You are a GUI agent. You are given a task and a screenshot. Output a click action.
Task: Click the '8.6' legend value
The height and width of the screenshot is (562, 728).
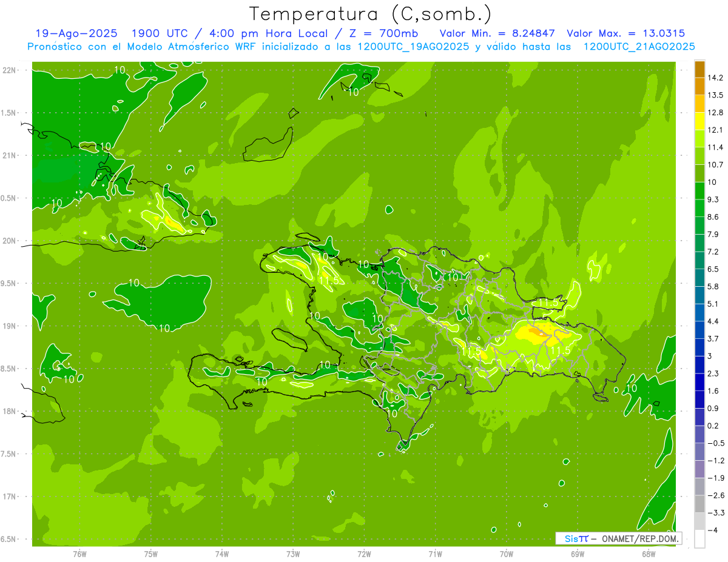coord(713,216)
